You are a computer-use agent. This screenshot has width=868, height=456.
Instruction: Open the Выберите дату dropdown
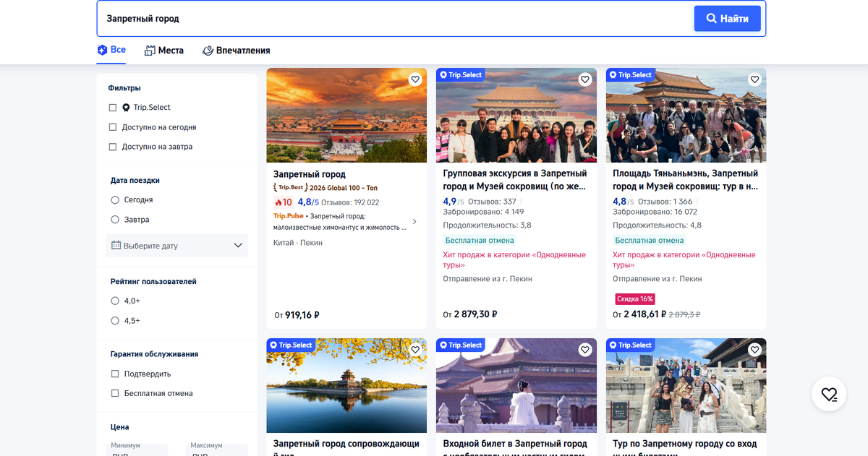coord(177,246)
